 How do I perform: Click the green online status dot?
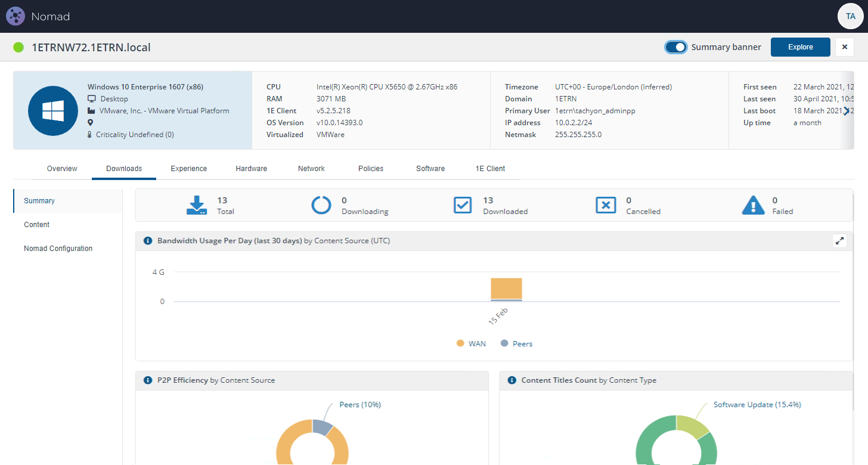point(18,47)
